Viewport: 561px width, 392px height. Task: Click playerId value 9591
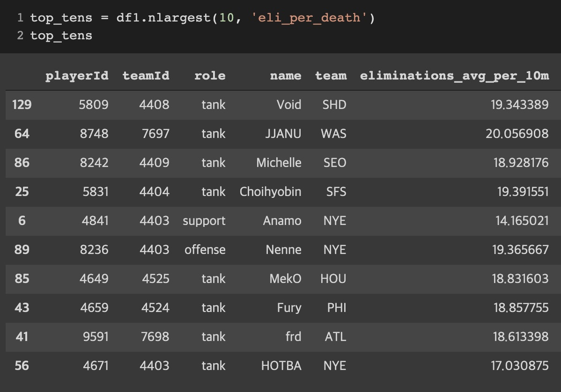click(96, 336)
